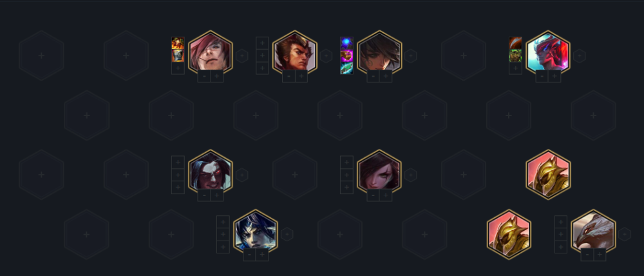Screen dimensions: 644x276
Task: Click the steel helmet item icon
Action: coord(178,55)
